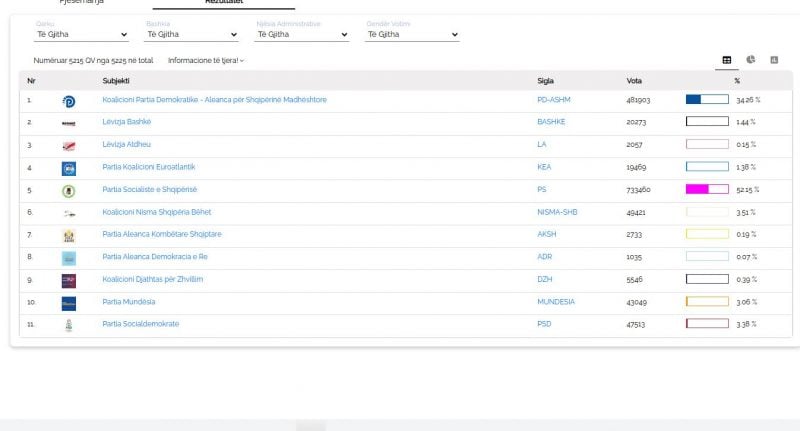
Task: Click the Subjekti column header
Action: pos(116,81)
